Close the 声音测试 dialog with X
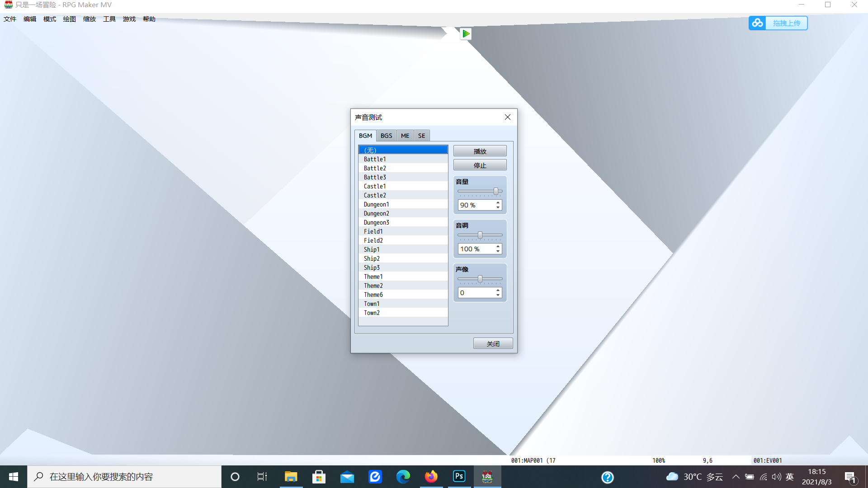 click(x=508, y=117)
